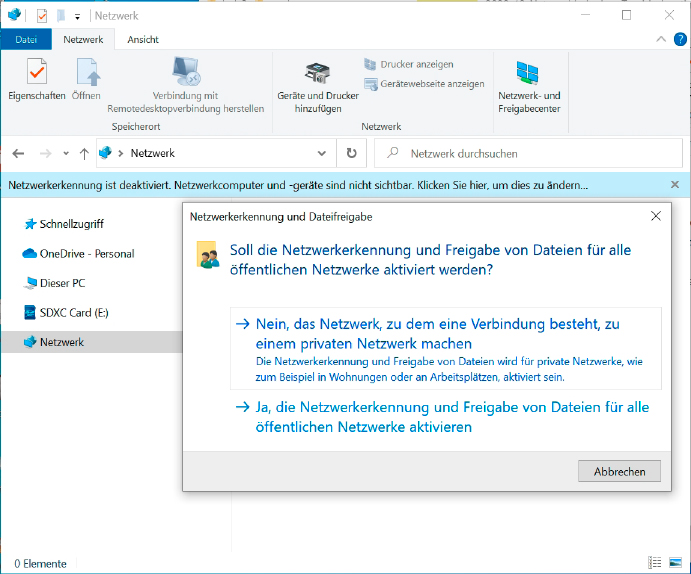The width and height of the screenshot is (691, 574).
Task: Click the quick access properties checkmark icon
Action: click(x=42, y=16)
